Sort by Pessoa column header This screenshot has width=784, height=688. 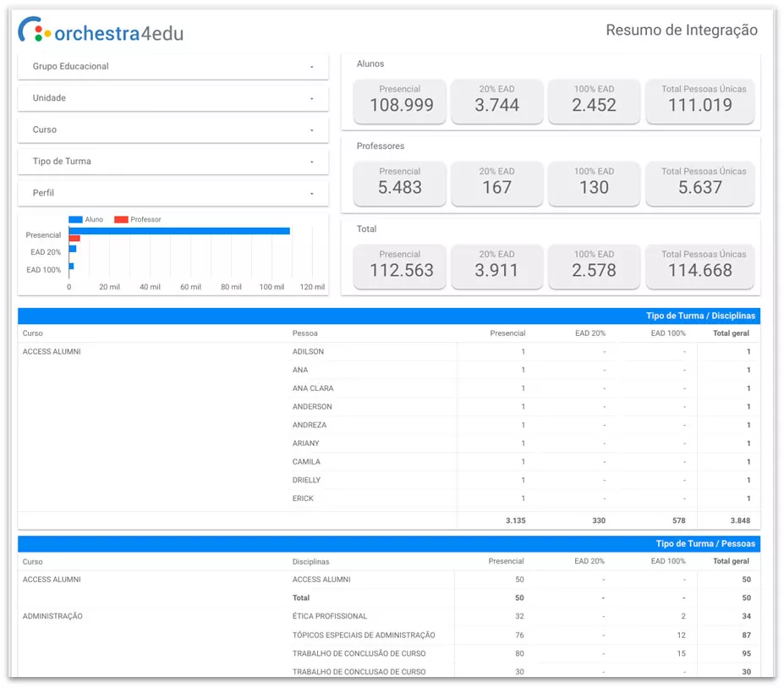[304, 333]
